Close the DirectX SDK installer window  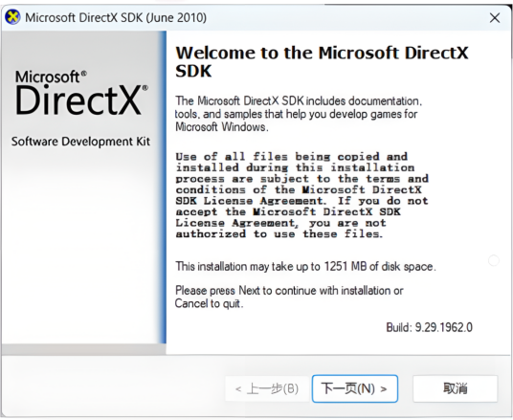pyautogui.click(x=495, y=17)
